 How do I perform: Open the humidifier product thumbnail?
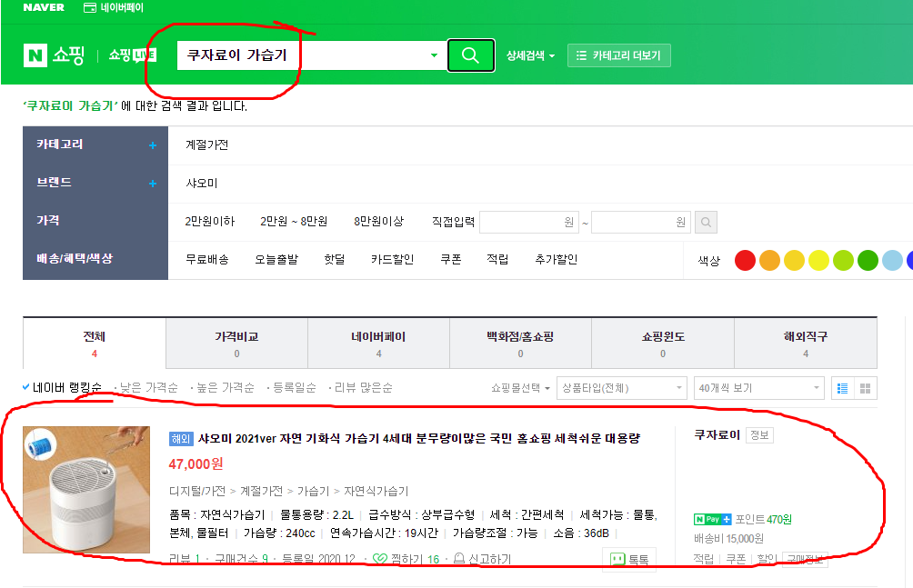click(86, 490)
